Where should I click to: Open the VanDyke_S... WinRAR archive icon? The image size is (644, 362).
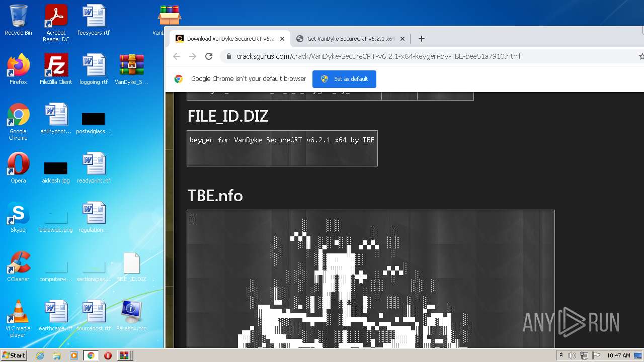pyautogui.click(x=131, y=69)
